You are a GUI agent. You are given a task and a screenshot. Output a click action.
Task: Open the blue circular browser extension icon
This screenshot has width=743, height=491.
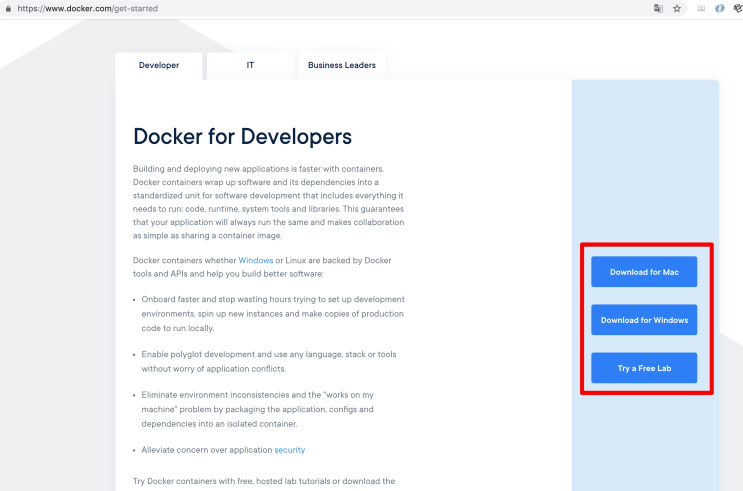point(719,9)
